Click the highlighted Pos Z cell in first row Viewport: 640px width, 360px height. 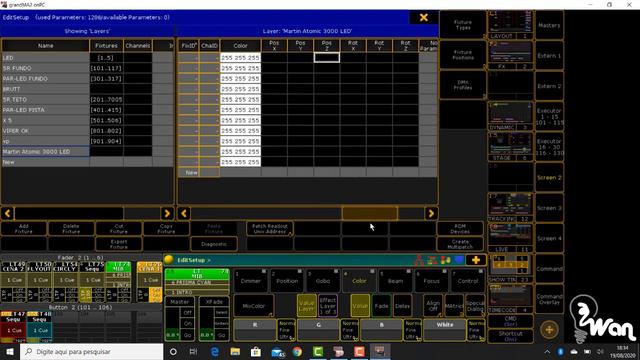[327, 58]
